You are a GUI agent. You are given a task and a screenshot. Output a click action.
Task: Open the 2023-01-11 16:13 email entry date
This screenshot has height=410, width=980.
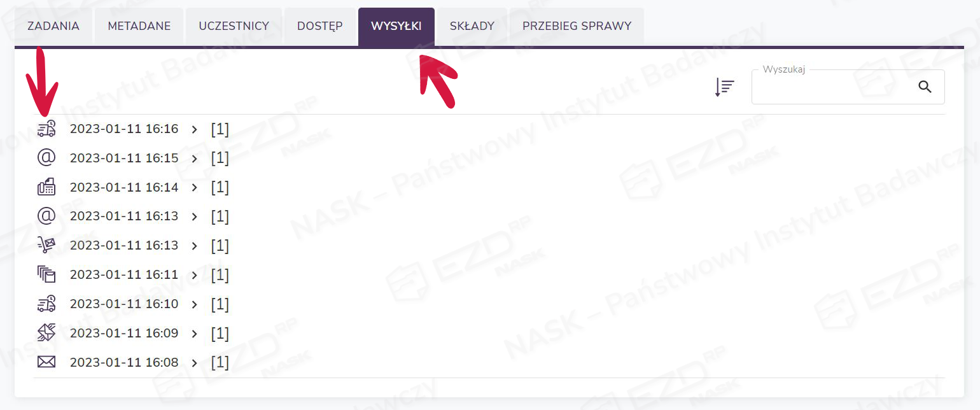(x=124, y=216)
